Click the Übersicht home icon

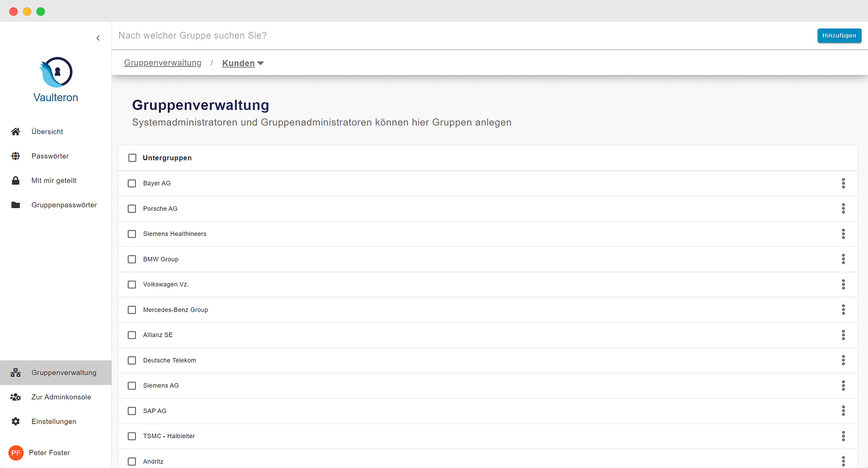(16, 132)
